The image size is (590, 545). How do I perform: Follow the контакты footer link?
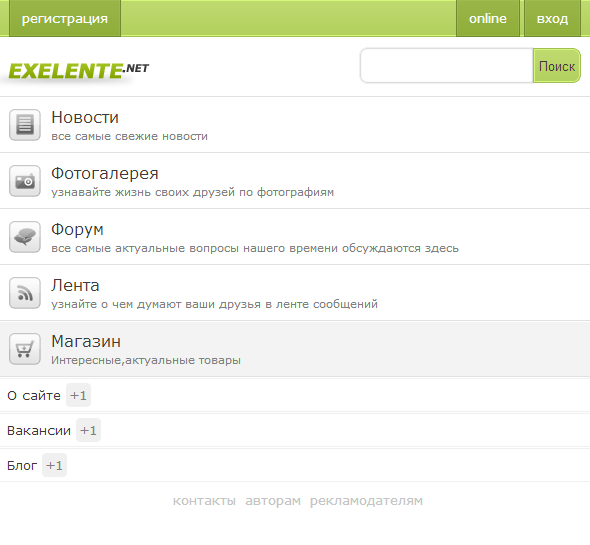pos(204,501)
